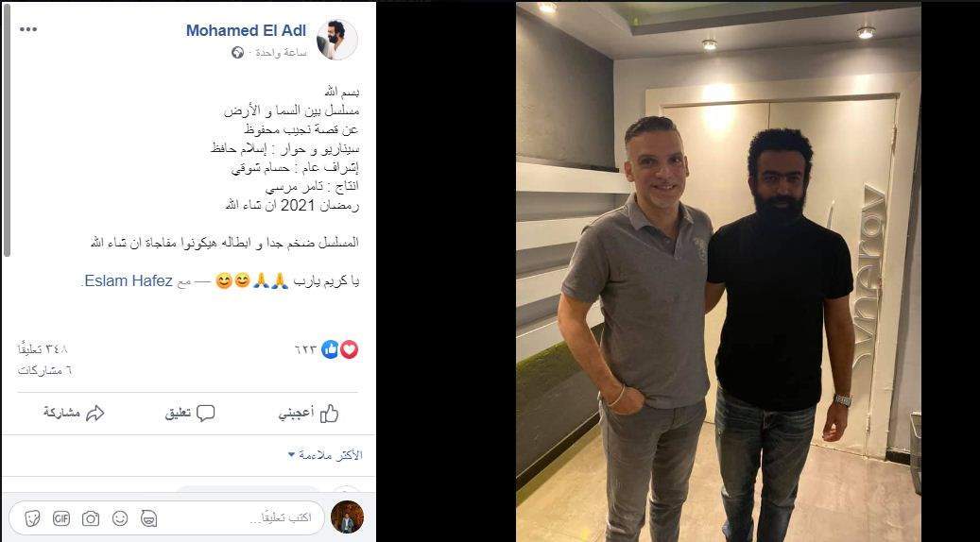Click the sticker icon in comment box

coord(32,518)
